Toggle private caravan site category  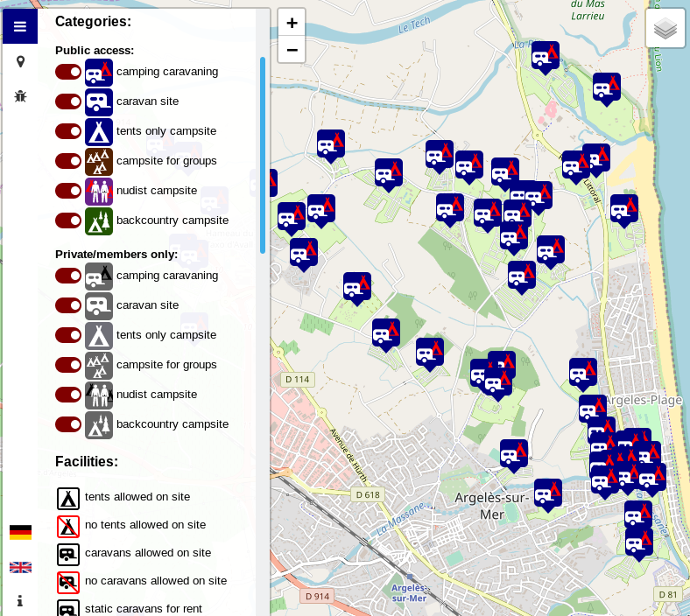tap(68, 305)
